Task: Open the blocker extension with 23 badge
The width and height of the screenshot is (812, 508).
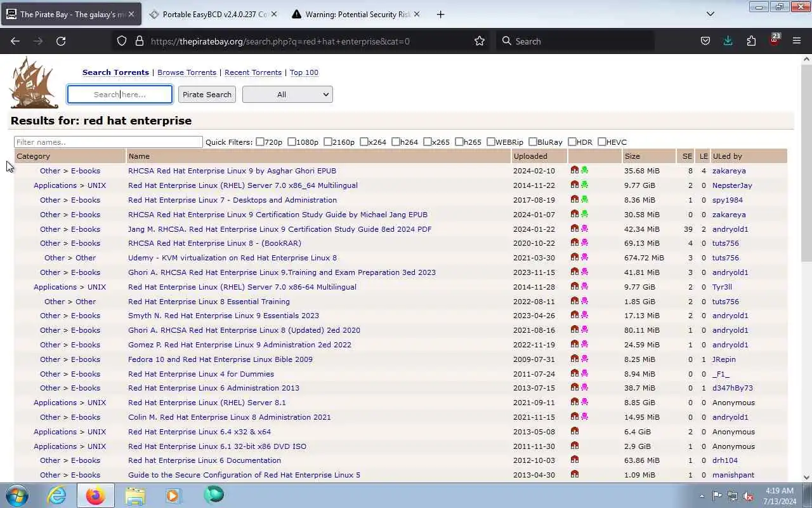Action: coord(774,40)
